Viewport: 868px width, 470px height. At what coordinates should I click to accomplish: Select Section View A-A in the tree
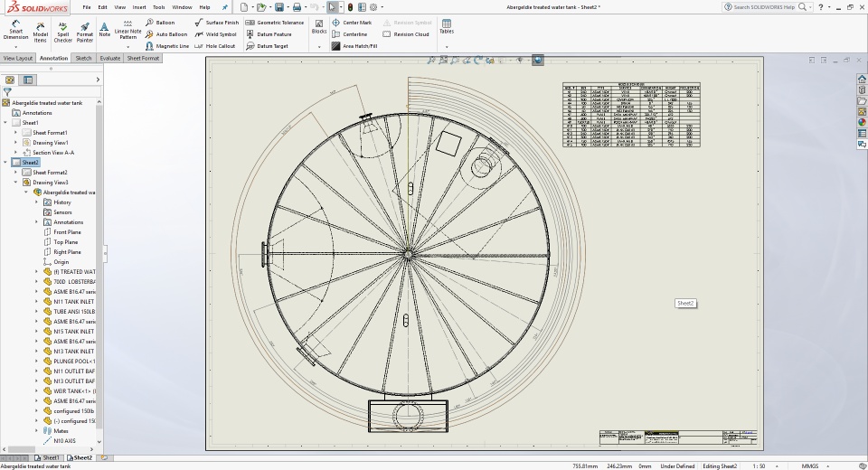48,153
